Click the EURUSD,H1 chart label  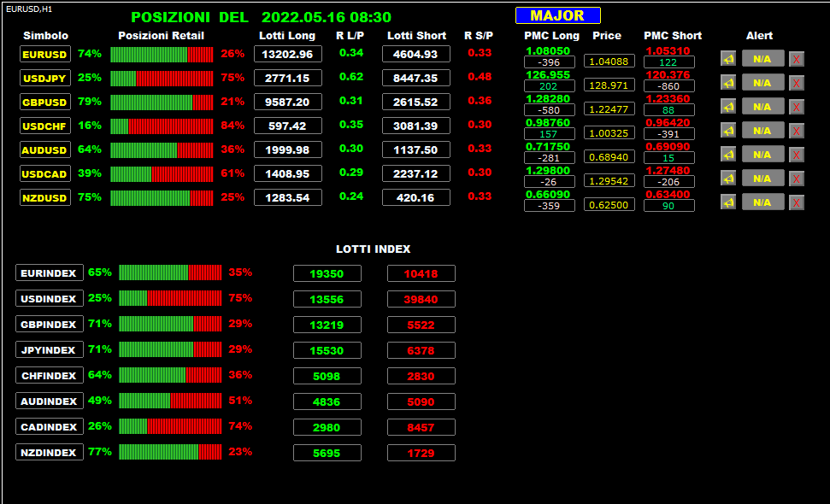pos(29,9)
